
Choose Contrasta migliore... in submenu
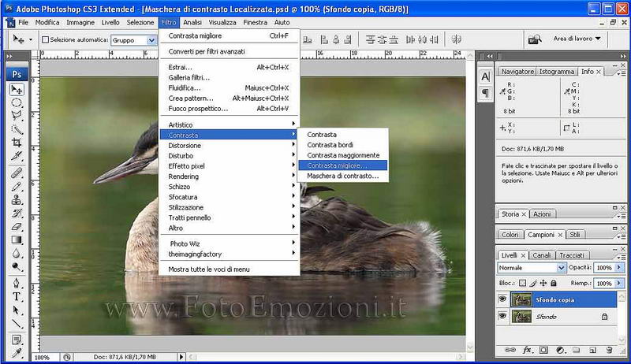point(343,165)
